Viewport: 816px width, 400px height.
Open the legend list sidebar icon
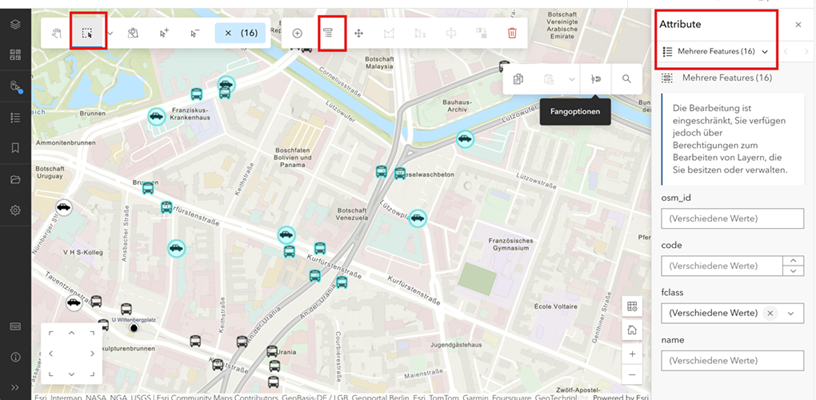tap(15, 117)
